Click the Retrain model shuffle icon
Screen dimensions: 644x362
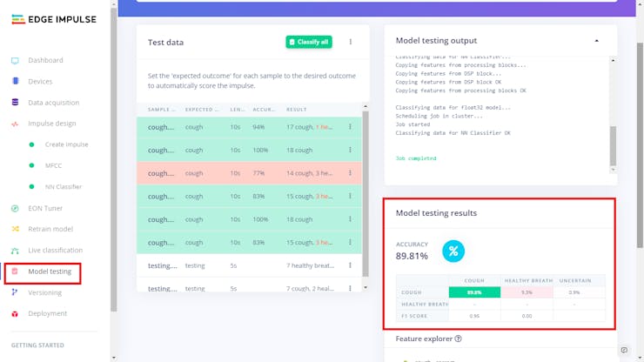[15, 229]
